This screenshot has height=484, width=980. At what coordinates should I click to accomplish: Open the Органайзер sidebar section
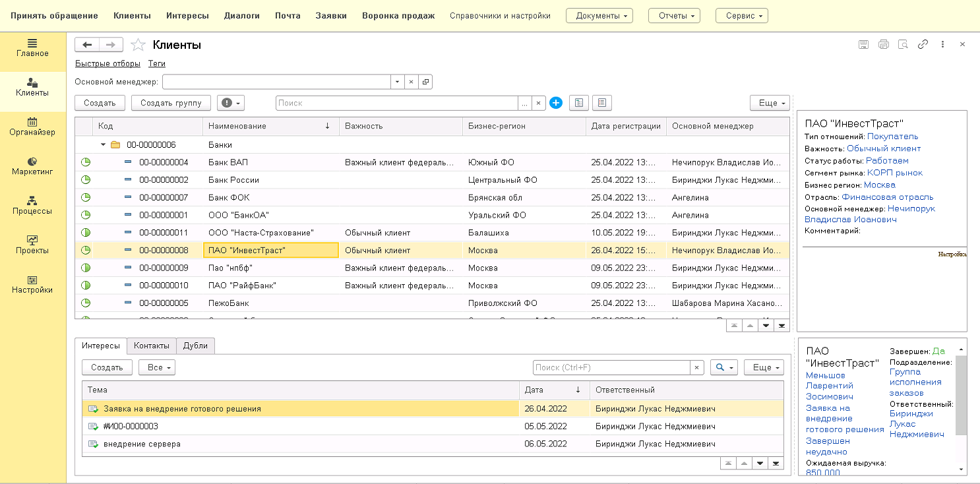click(x=32, y=127)
